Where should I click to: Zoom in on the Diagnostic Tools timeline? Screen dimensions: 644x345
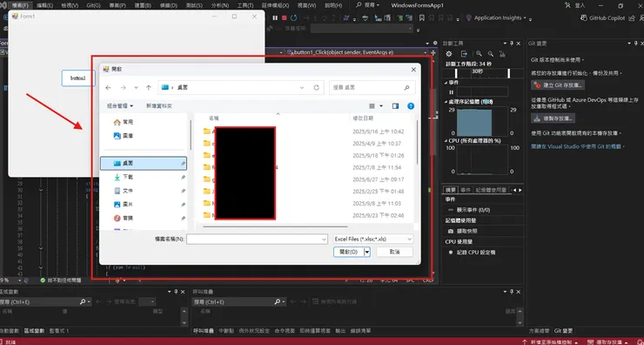point(479,53)
